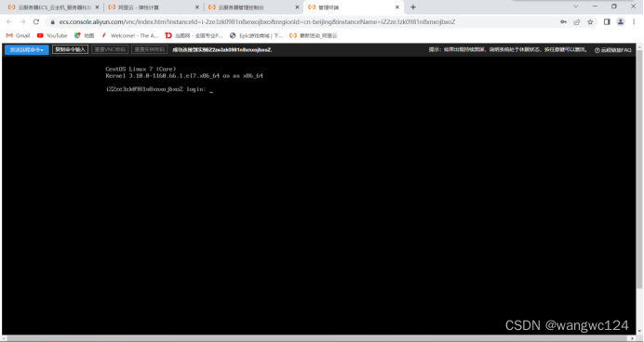Open the YouTube bookmark
The width and height of the screenshot is (644, 342).
click(x=52, y=35)
